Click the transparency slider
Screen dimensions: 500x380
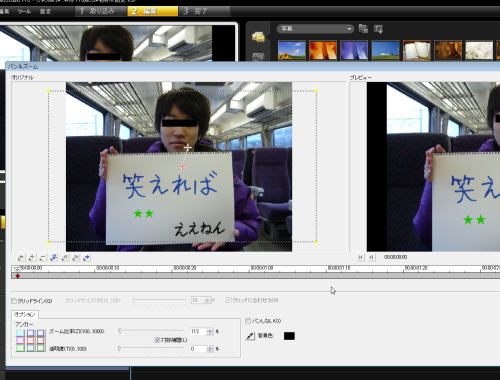pos(152,348)
